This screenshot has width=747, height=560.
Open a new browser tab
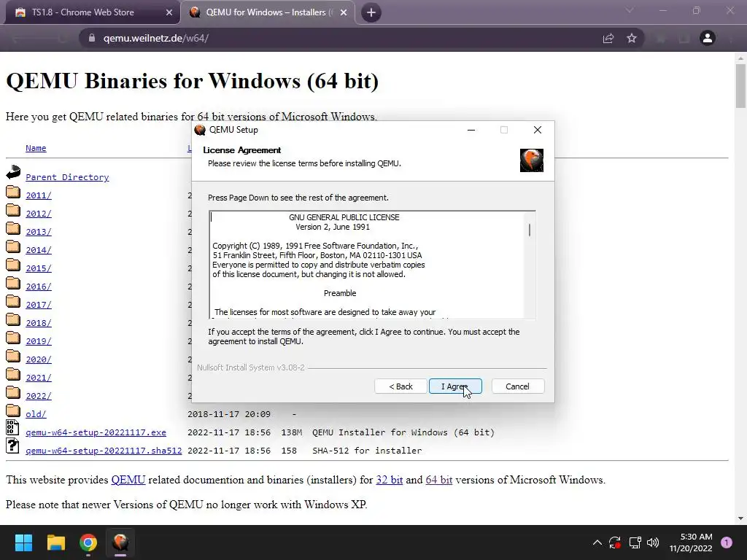[371, 12]
